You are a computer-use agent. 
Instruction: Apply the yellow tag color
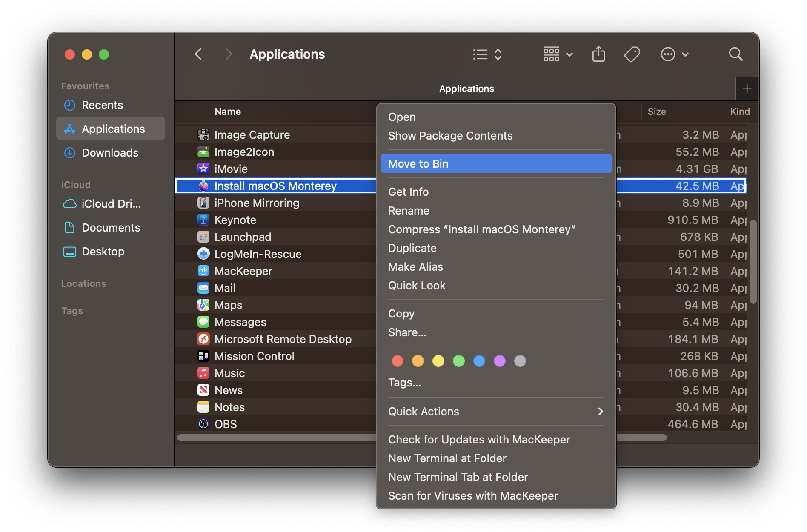pyautogui.click(x=438, y=361)
